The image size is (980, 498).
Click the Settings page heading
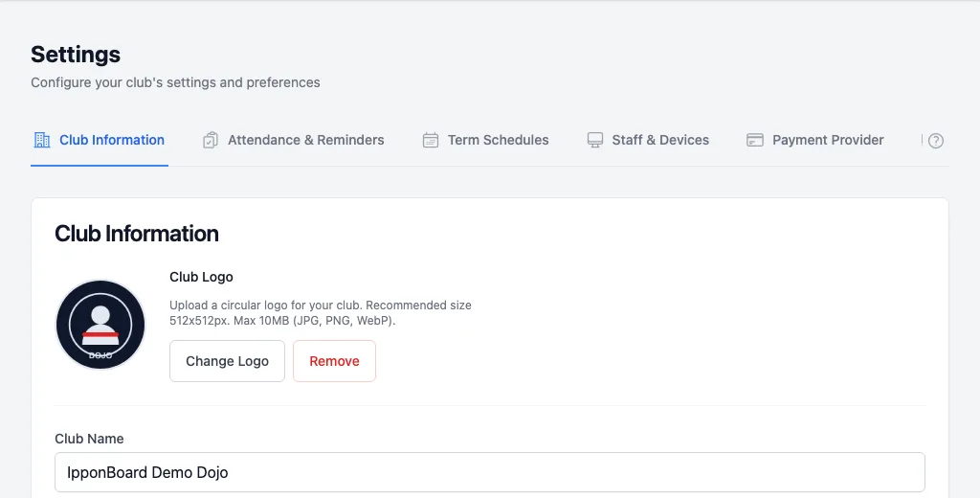point(76,55)
